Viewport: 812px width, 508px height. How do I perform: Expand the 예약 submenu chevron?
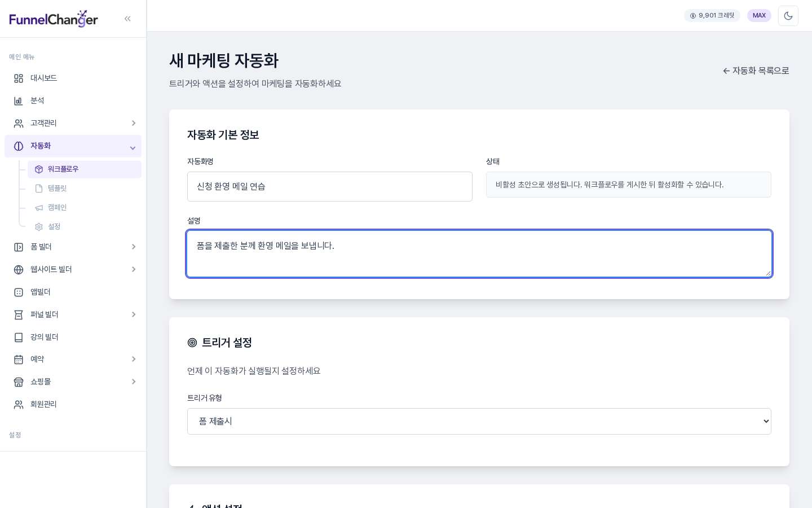134,359
